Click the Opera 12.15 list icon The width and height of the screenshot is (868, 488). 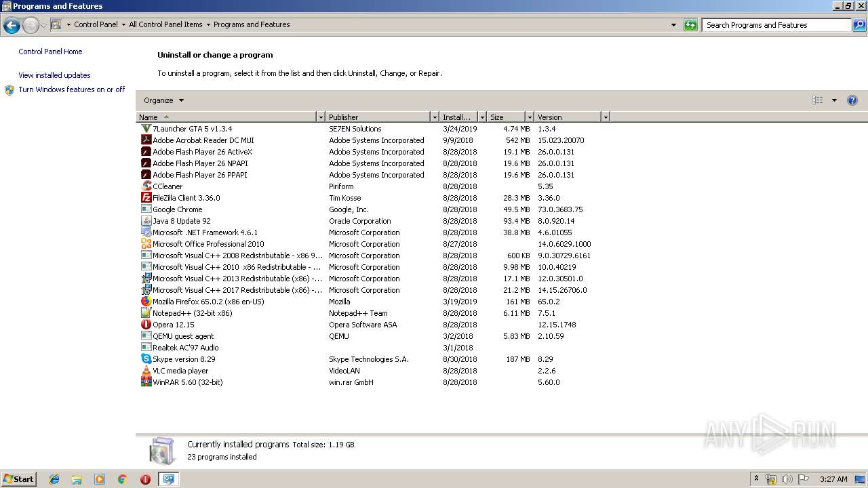pos(146,325)
